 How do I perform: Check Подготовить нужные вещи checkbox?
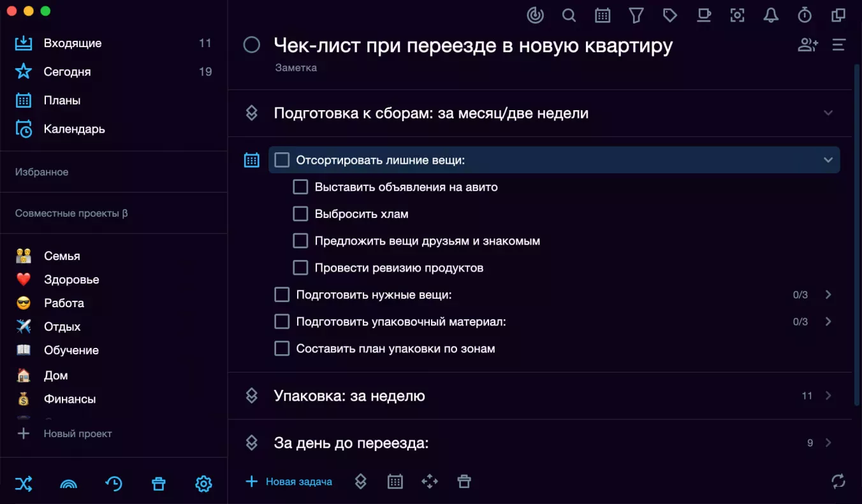click(282, 294)
